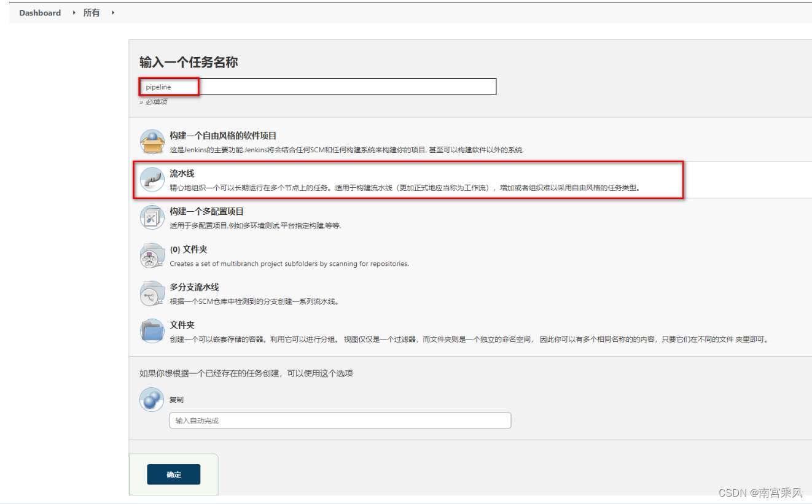Expand the arrow after Dashboard breadcrumb
The height and width of the screenshot is (504, 812).
[x=74, y=13]
